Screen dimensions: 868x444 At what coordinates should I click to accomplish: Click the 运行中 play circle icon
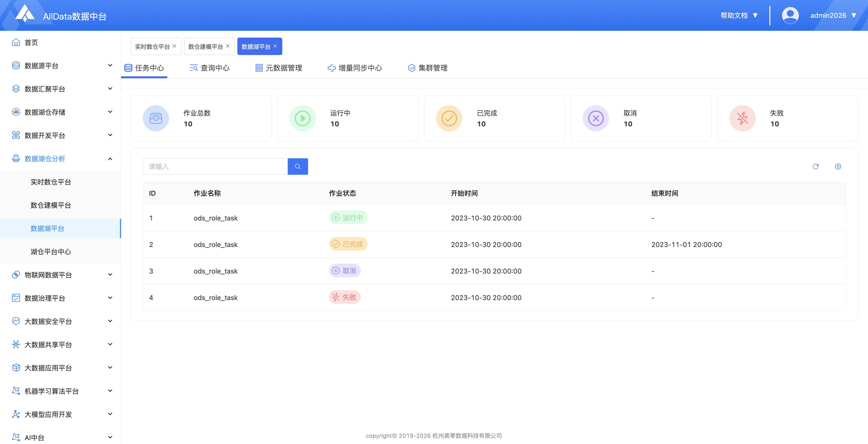(x=303, y=118)
